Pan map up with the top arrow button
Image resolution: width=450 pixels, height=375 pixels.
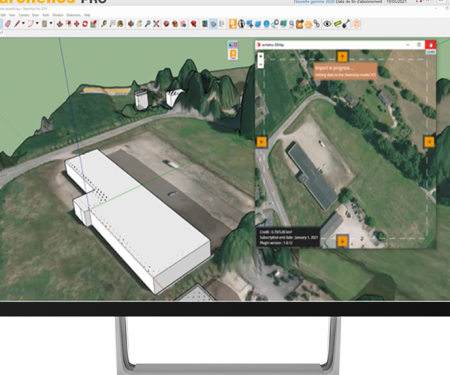[342, 56]
